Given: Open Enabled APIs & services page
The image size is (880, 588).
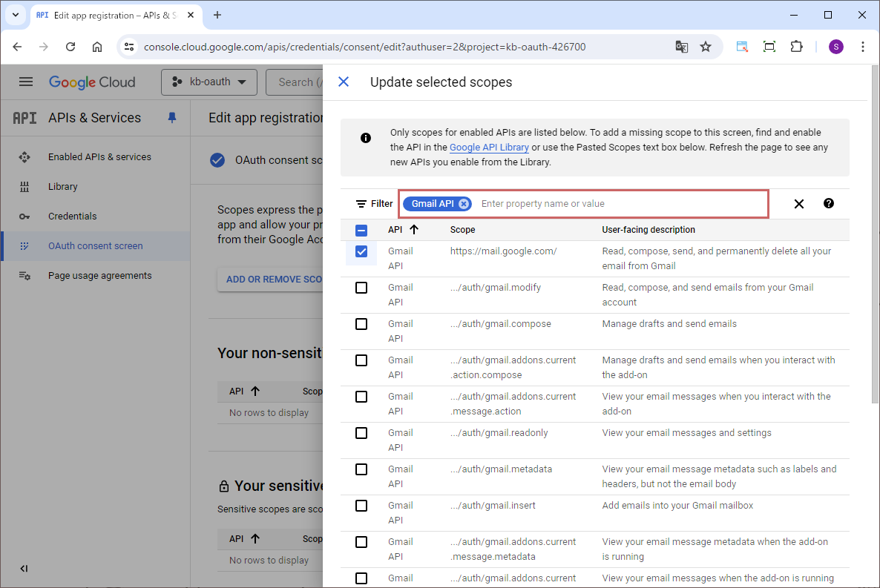Looking at the screenshot, I should coord(99,157).
